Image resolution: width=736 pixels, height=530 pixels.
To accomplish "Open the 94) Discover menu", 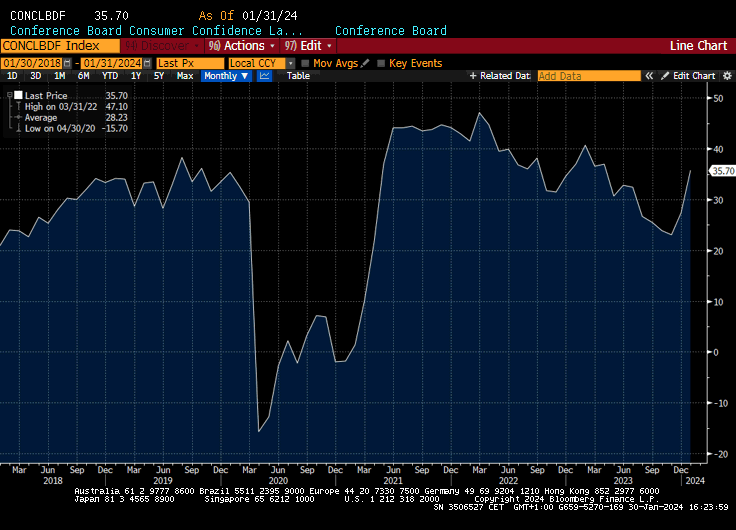I will coord(162,46).
